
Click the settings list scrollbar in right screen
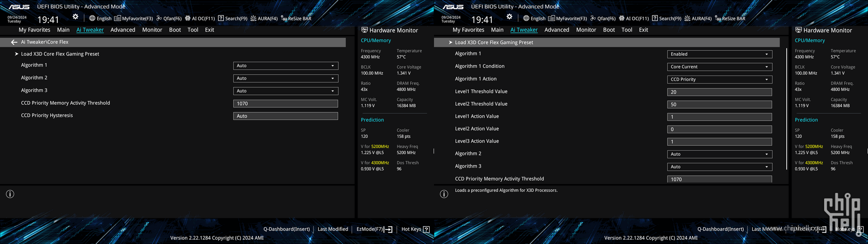[787, 108]
